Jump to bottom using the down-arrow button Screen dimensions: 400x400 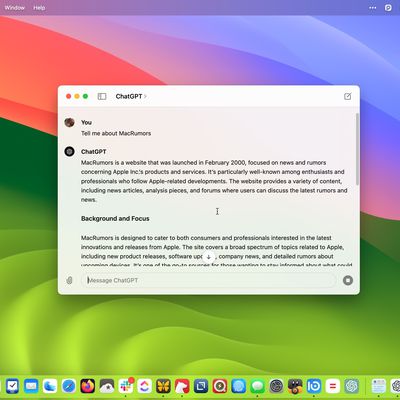(x=209, y=257)
